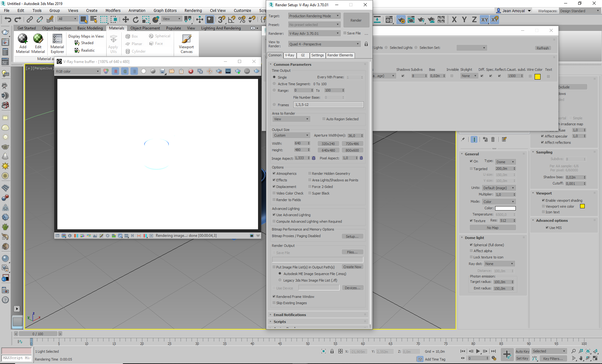Click the No Map texture button

click(492, 228)
